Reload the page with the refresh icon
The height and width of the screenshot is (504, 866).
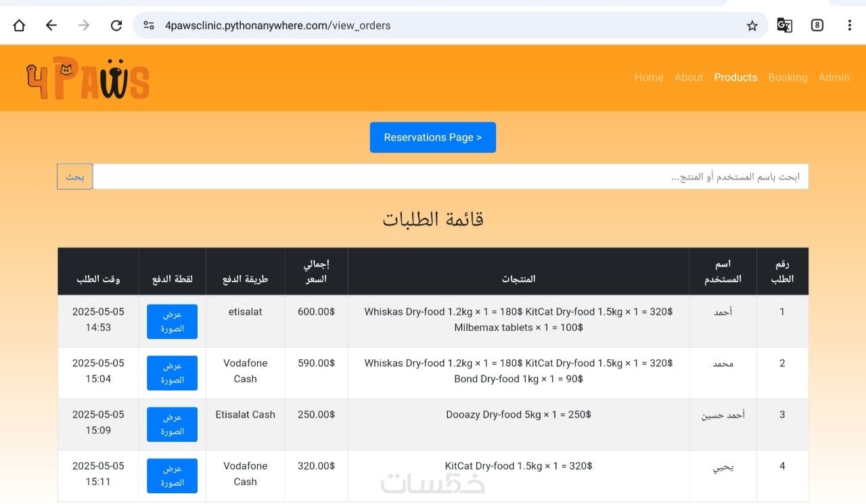pos(116,26)
